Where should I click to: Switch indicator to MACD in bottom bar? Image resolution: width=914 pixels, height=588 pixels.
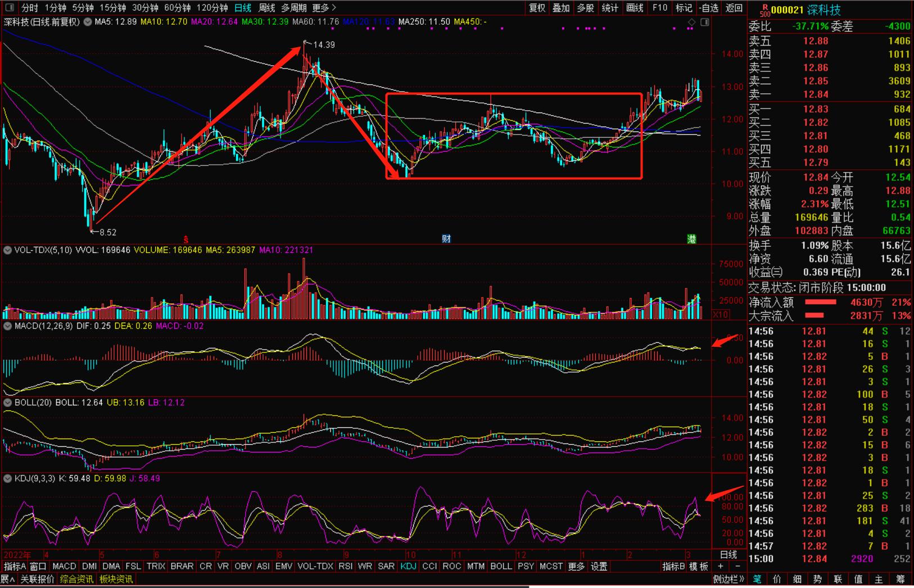click(64, 567)
